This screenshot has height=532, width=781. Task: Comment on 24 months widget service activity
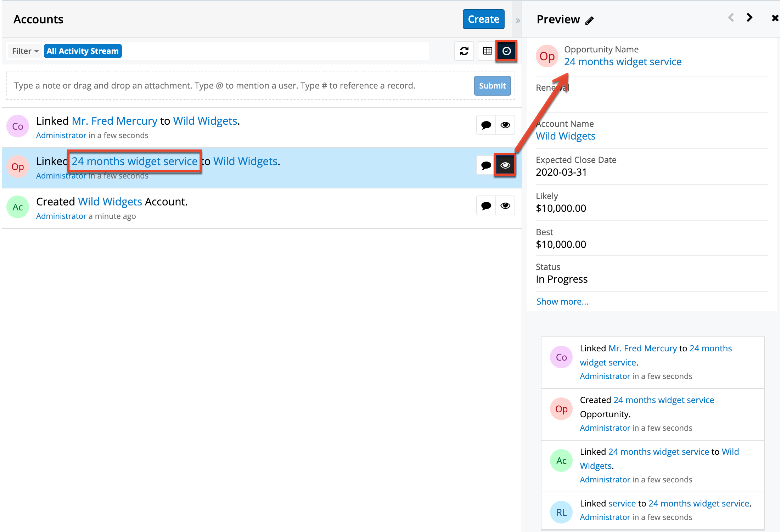(x=486, y=165)
